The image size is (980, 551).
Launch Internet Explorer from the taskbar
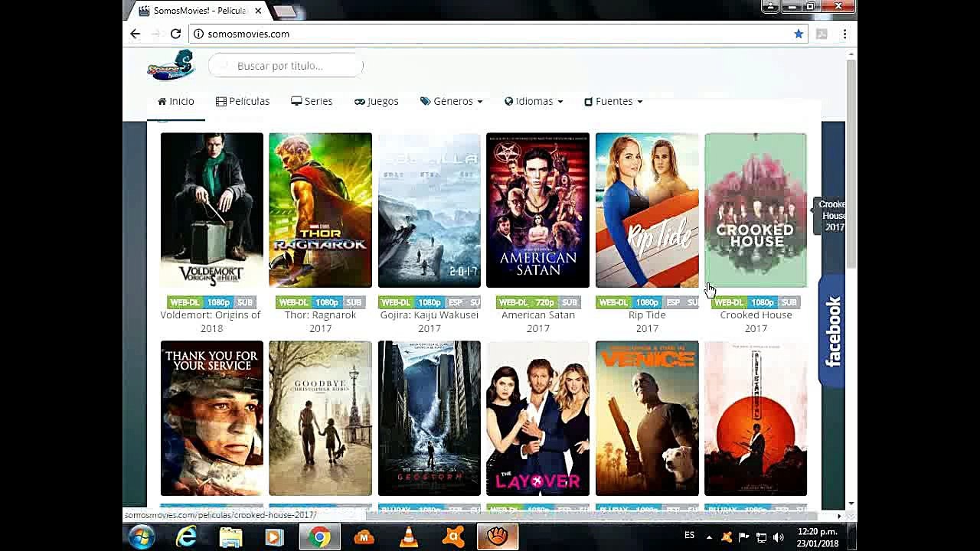coord(186,537)
